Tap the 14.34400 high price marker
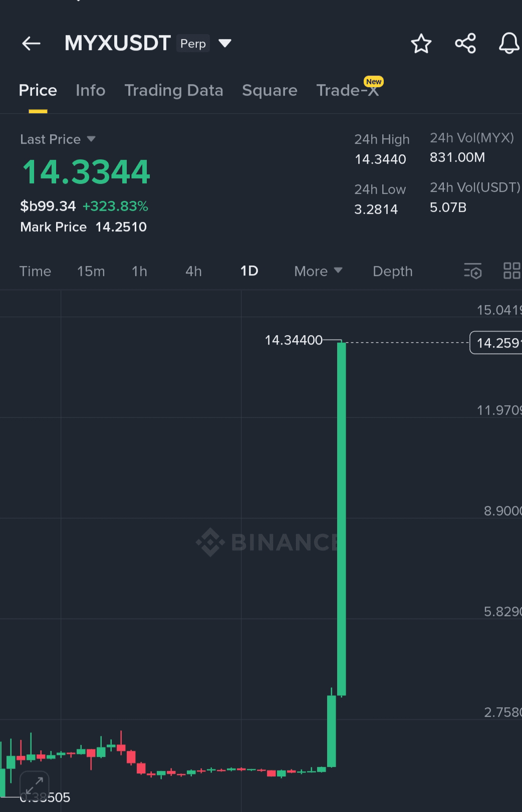This screenshot has width=522, height=812. click(x=294, y=340)
